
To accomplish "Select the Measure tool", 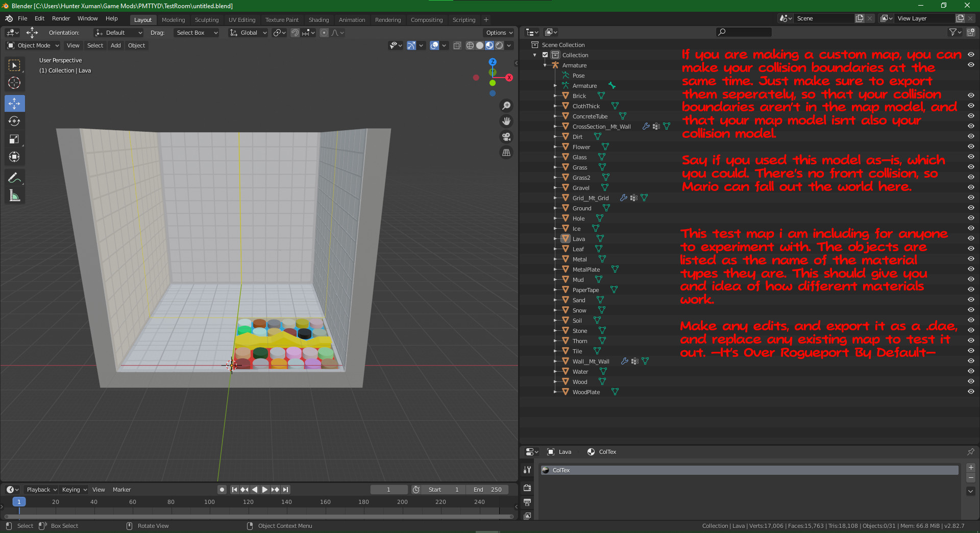I will click(14, 196).
